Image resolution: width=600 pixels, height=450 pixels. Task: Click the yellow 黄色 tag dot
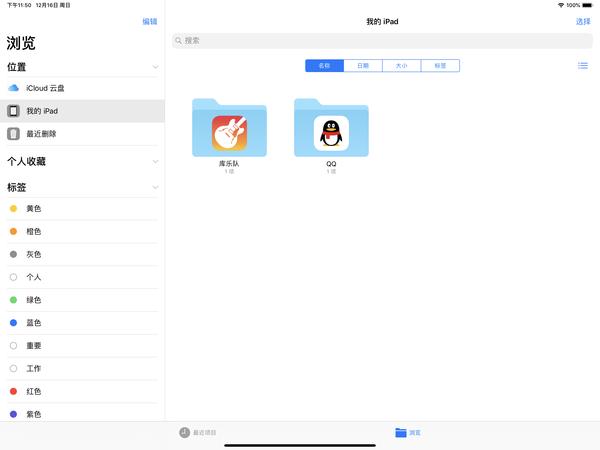coord(13,209)
